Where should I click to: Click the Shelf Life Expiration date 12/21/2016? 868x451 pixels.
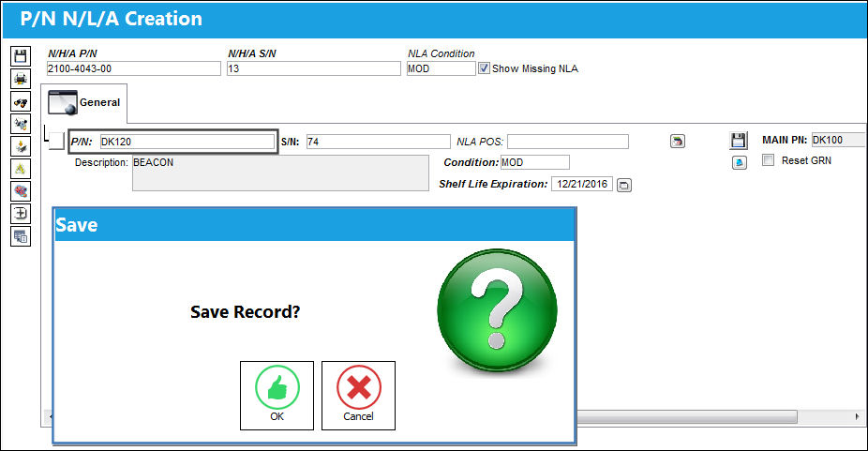click(582, 184)
